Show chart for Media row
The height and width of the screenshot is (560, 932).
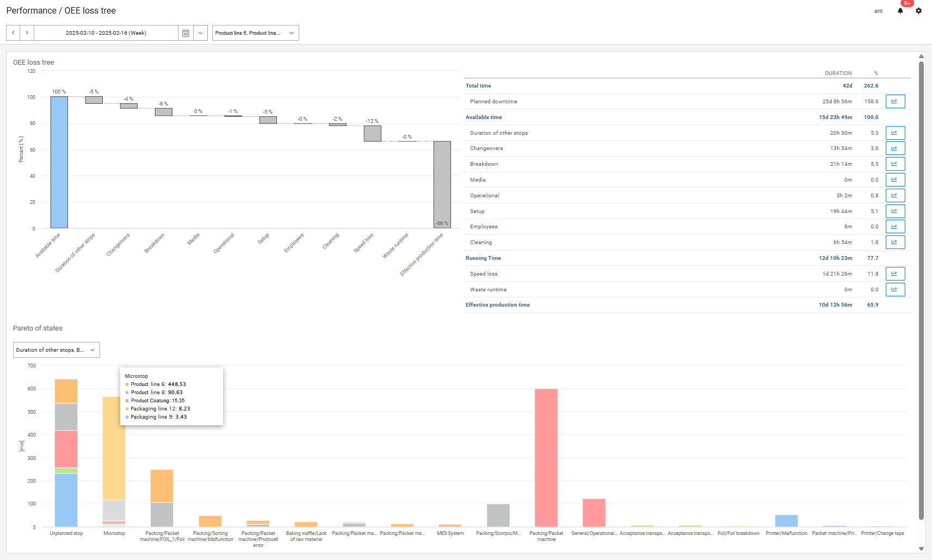pyautogui.click(x=895, y=179)
